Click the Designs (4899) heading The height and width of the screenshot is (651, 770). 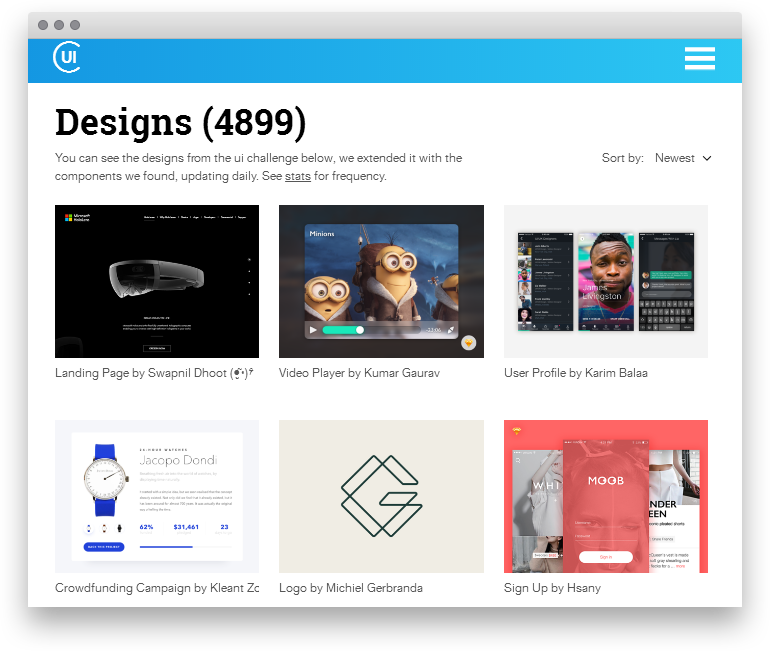coord(180,122)
